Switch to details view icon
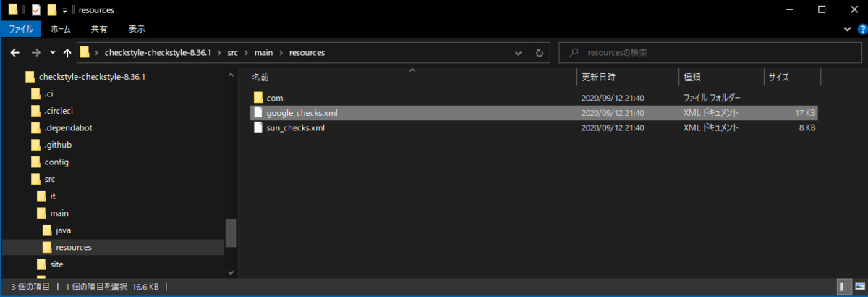The width and height of the screenshot is (868, 297). click(x=843, y=287)
